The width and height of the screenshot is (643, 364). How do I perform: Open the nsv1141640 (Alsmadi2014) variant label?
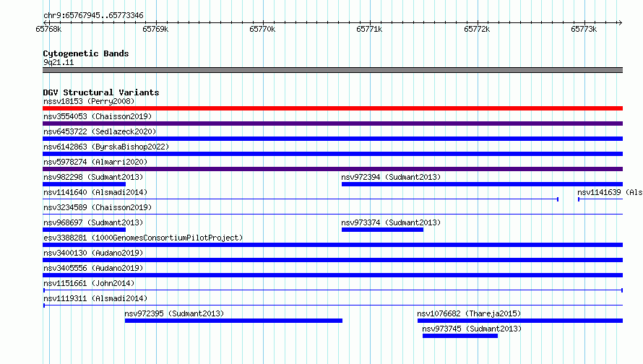95,192
